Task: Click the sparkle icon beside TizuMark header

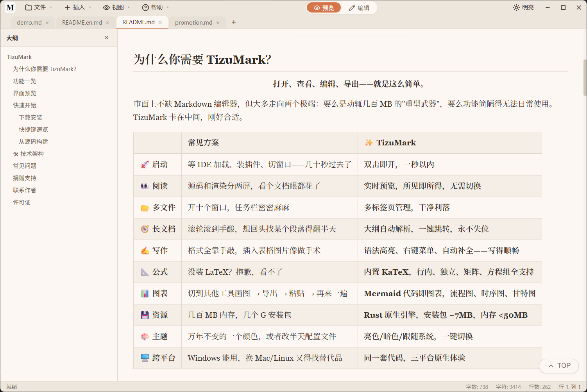Action: (369, 143)
